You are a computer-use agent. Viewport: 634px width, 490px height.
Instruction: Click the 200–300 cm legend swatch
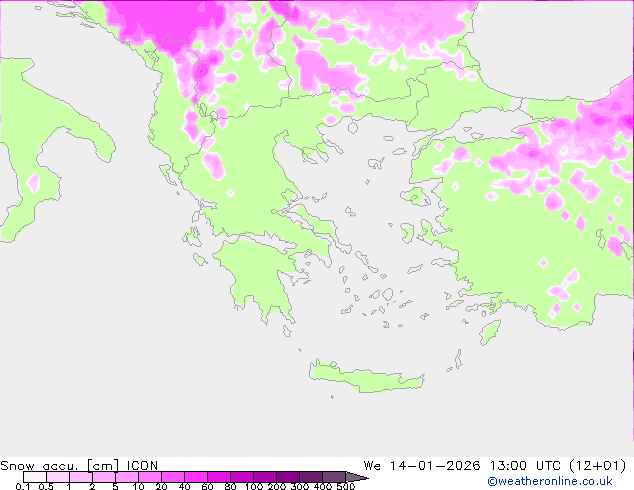point(288,477)
